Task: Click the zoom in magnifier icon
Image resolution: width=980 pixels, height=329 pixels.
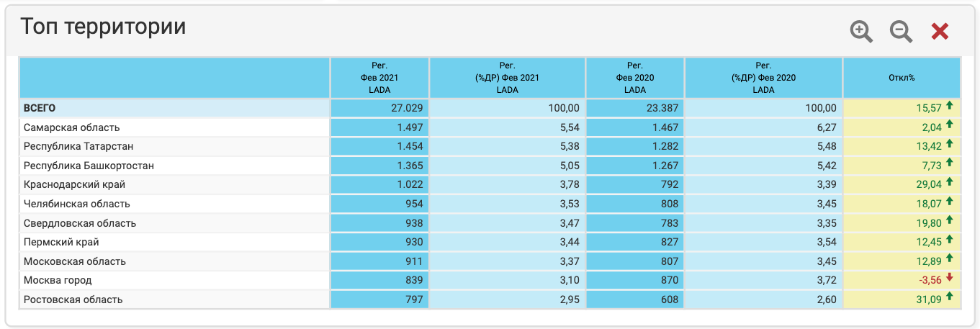Action: point(861,31)
